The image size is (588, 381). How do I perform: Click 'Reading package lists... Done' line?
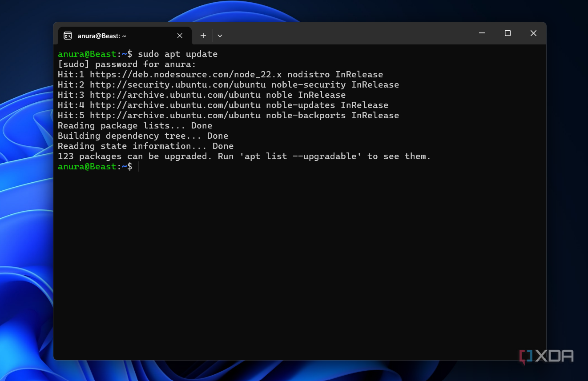pyautogui.click(x=135, y=126)
